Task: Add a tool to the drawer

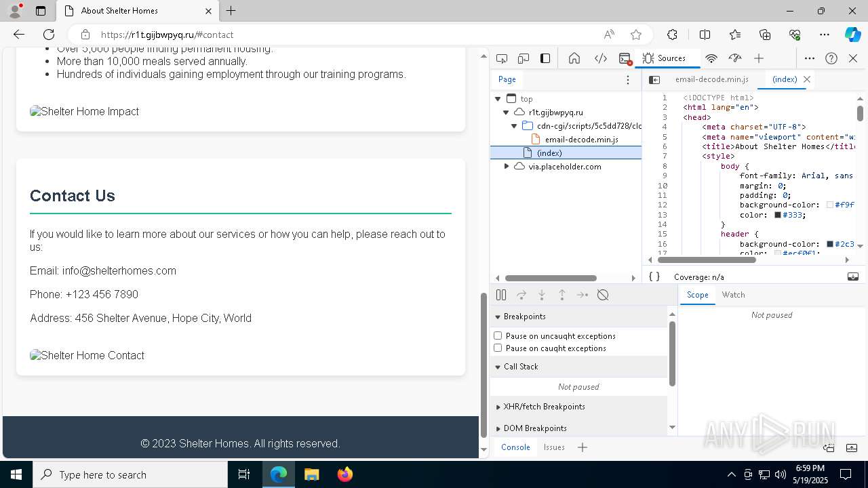Action: [583, 447]
